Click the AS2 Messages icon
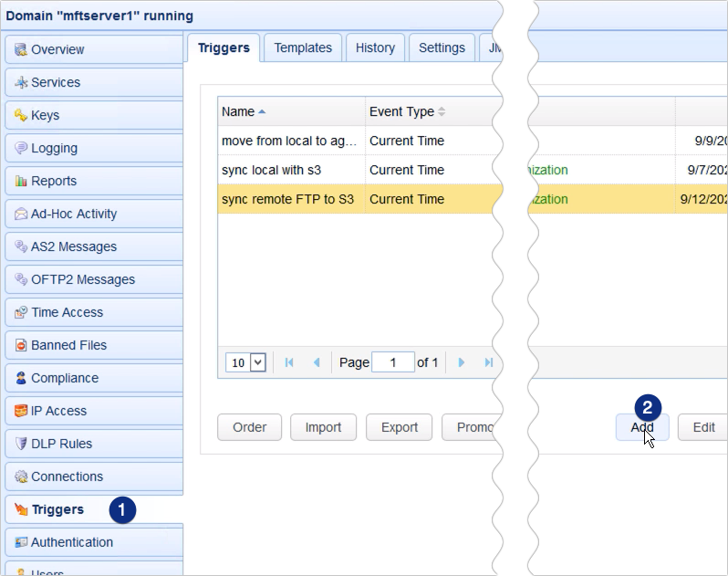This screenshot has width=728, height=576. pyautogui.click(x=20, y=246)
